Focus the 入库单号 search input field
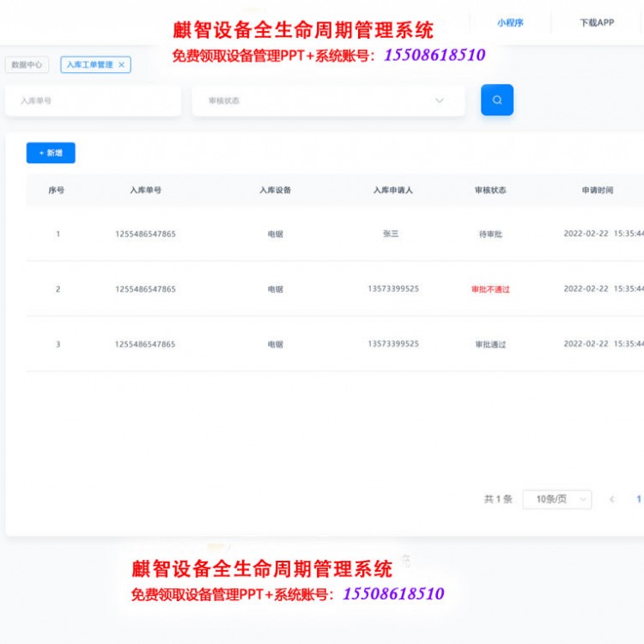 pyautogui.click(x=93, y=100)
